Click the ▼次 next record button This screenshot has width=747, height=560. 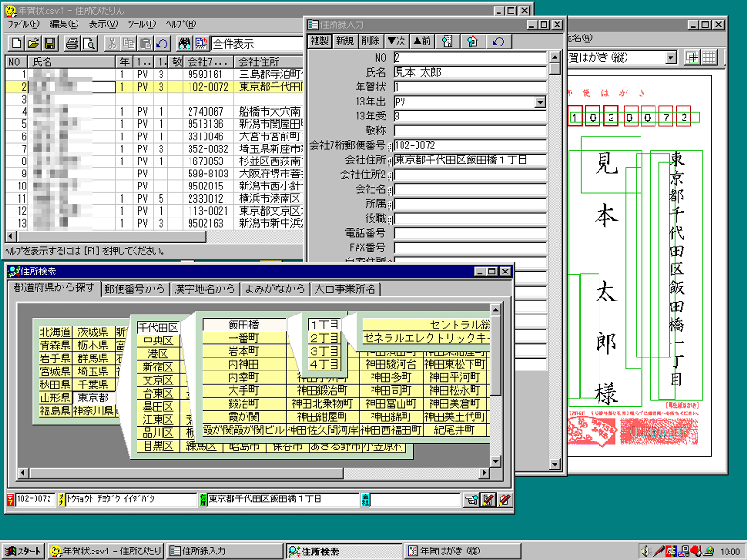pyautogui.click(x=396, y=41)
